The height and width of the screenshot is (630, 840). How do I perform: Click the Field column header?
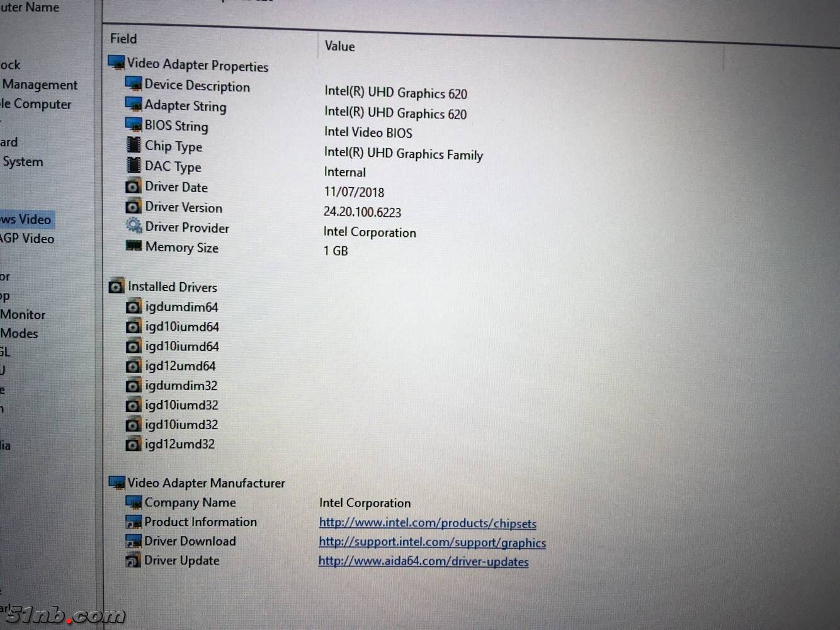tap(123, 38)
